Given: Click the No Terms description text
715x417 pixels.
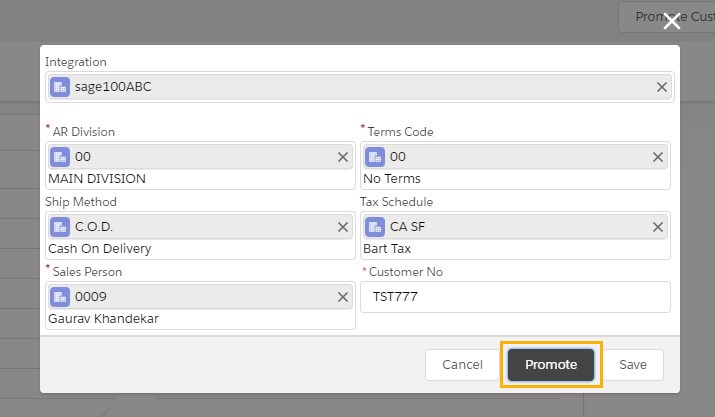Looking at the screenshot, I should coord(392,178).
